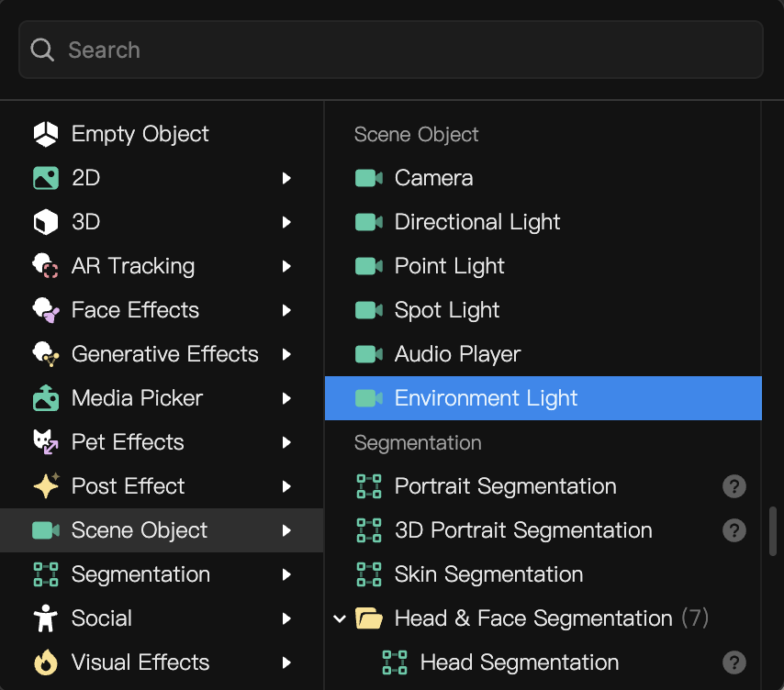Choose the highlighted Environment Light item

(543, 398)
